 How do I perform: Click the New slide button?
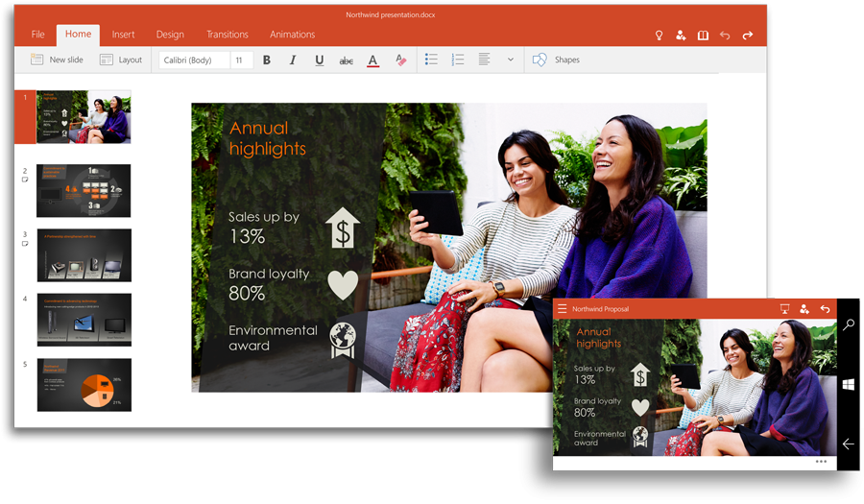[x=56, y=60]
